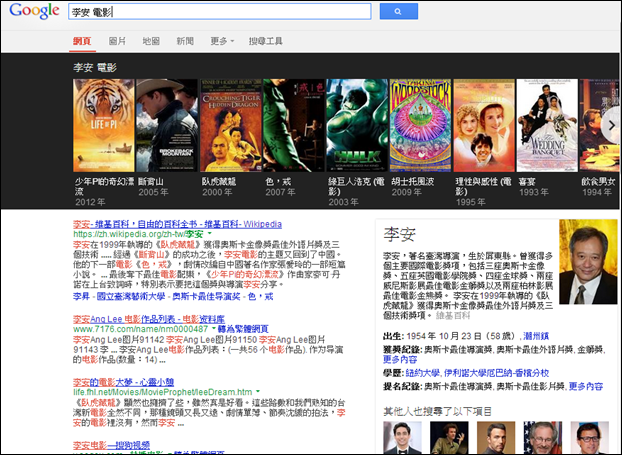Open the 潮州鎮 birthplace link
The image size is (622, 455).
(536, 336)
